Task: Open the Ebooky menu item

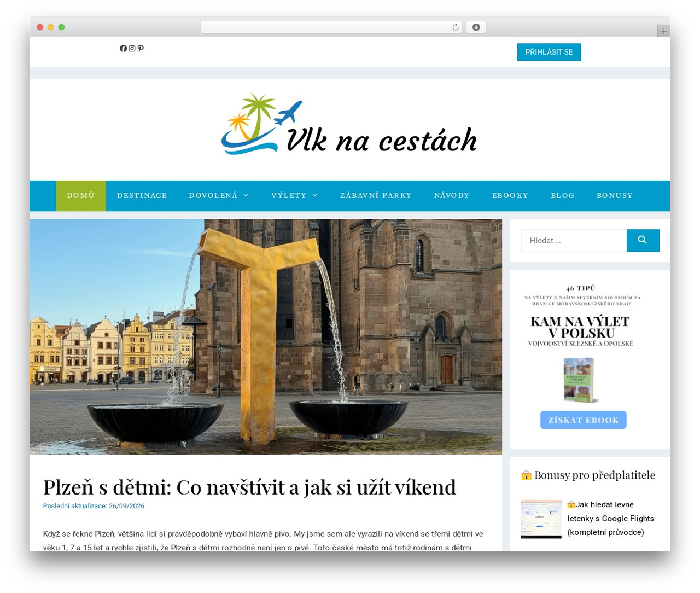Action: [510, 195]
